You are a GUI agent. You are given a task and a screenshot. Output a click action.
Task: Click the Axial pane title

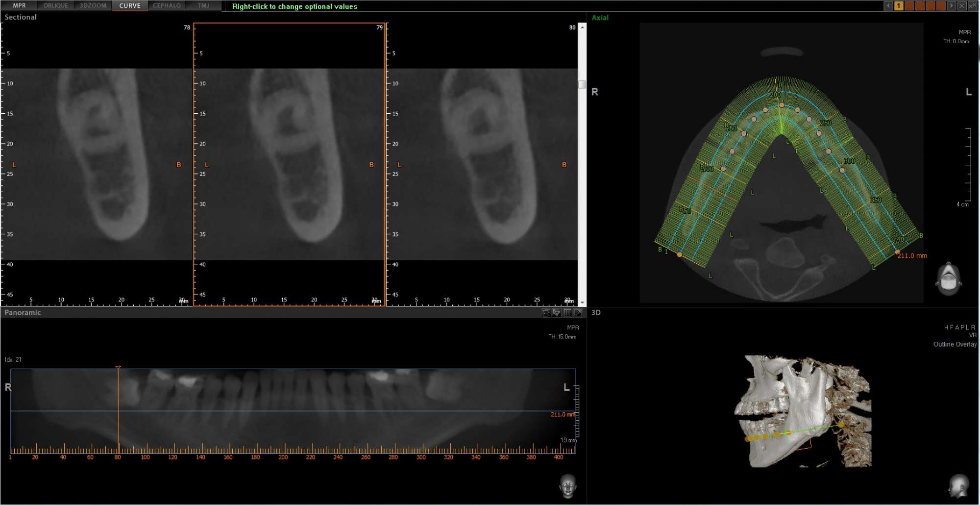pos(600,18)
